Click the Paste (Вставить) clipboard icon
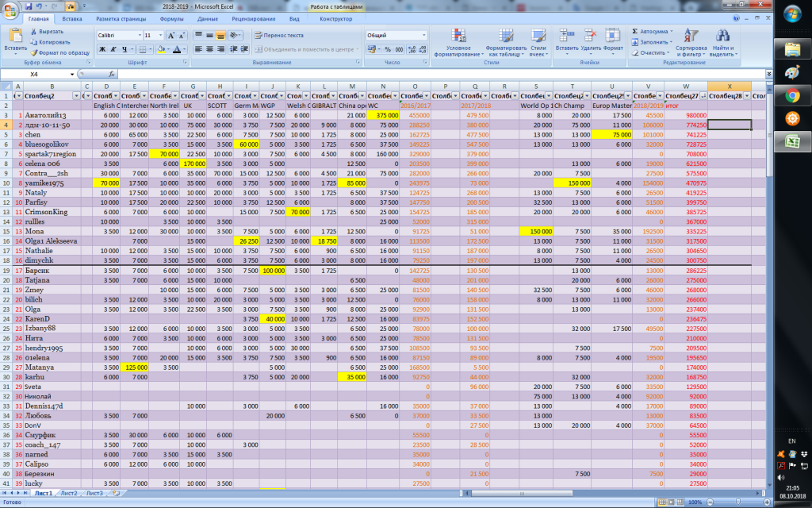 (x=15, y=35)
